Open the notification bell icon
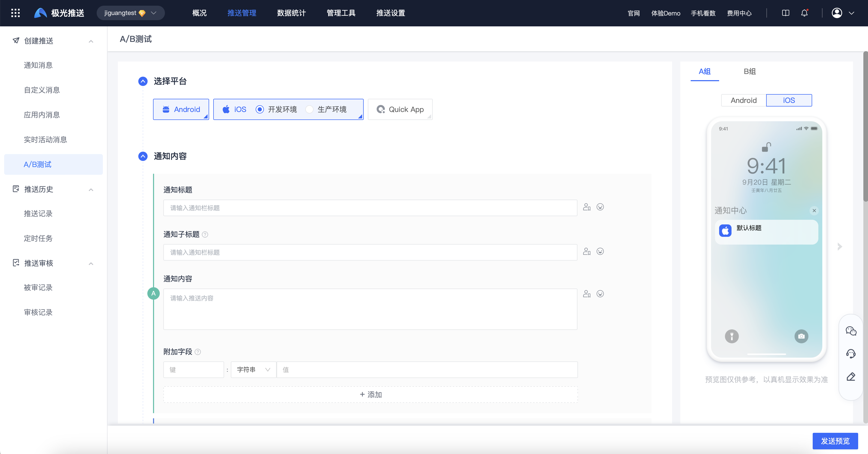Screen dimensions: 868x454 coord(804,13)
